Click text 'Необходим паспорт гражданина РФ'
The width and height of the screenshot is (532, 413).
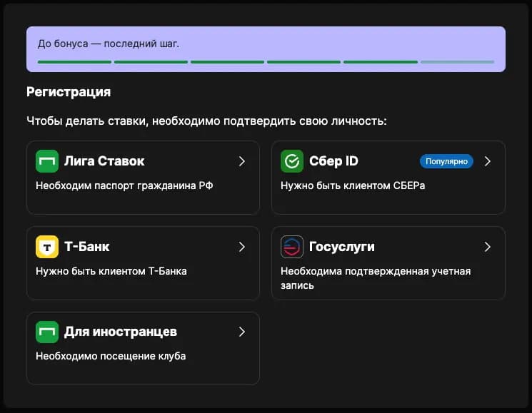coord(124,185)
